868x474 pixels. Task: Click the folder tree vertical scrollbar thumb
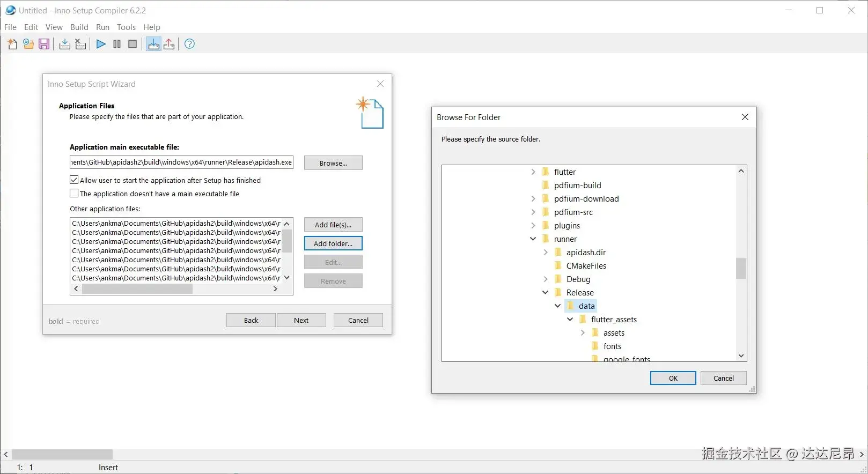741,269
